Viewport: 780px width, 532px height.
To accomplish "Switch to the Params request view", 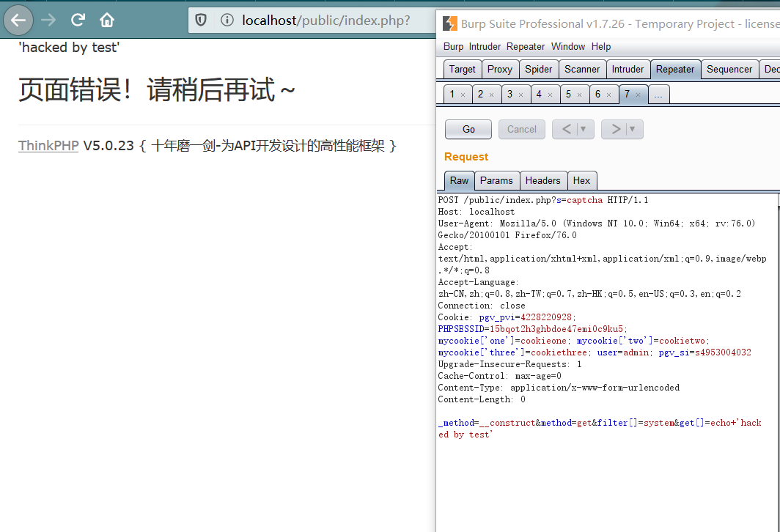I will pos(496,180).
